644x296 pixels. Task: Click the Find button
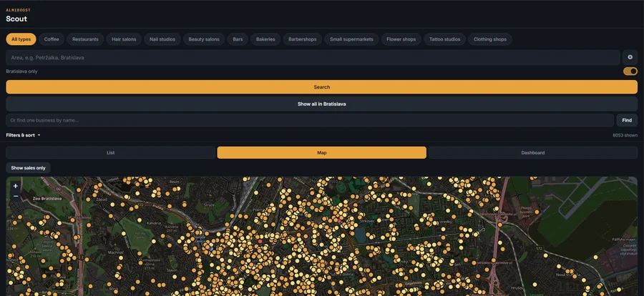627,120
